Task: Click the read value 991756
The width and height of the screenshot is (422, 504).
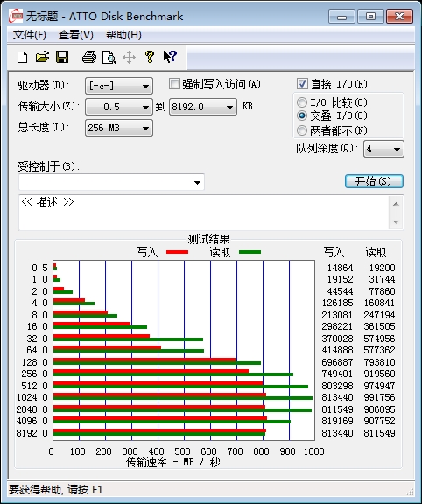Action: coord(379,397)
